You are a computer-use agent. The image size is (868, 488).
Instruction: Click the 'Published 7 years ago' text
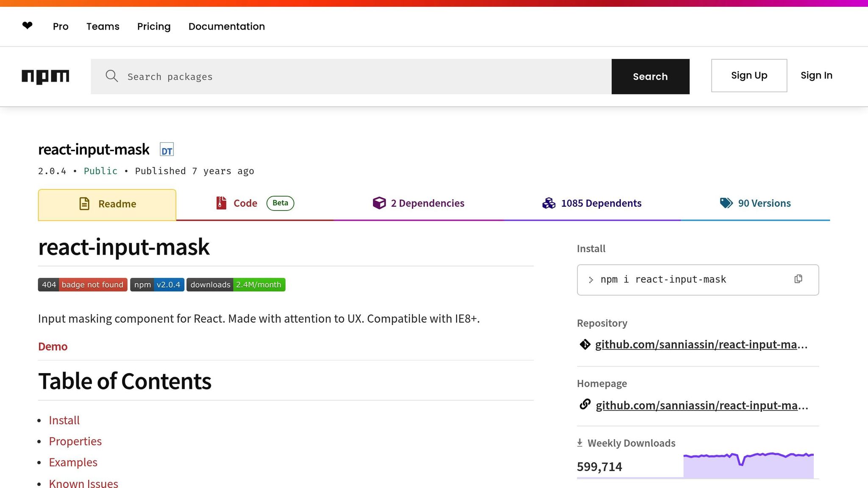tap(195, 171)
